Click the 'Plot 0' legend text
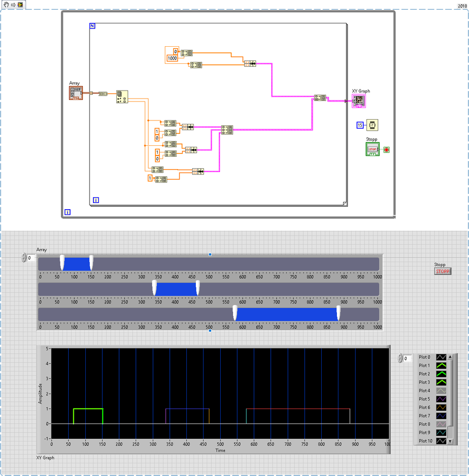The width and height of the screenshot is (469, 476). [x=424, y=357]
